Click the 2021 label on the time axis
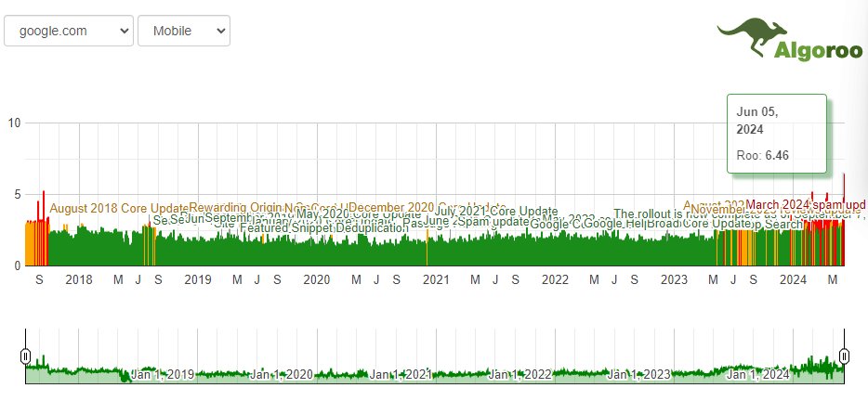The image size is (868, 401). (436, 280)
